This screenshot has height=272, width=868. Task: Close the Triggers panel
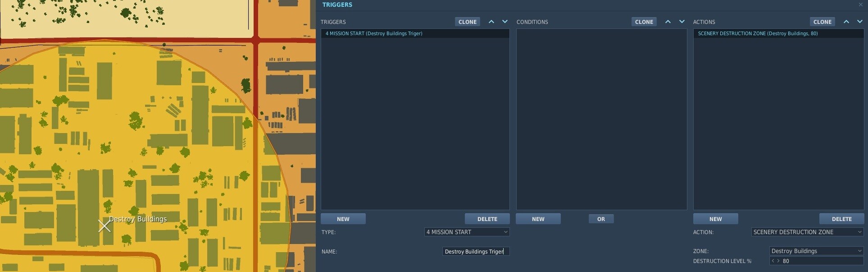861,5
